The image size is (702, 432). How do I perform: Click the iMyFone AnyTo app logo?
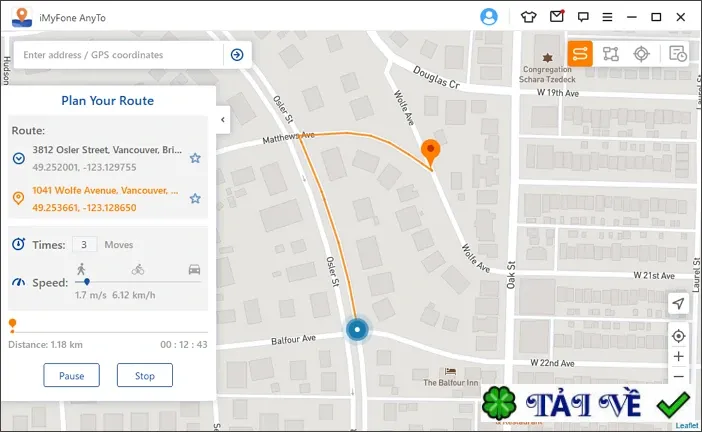pos(22,17)
